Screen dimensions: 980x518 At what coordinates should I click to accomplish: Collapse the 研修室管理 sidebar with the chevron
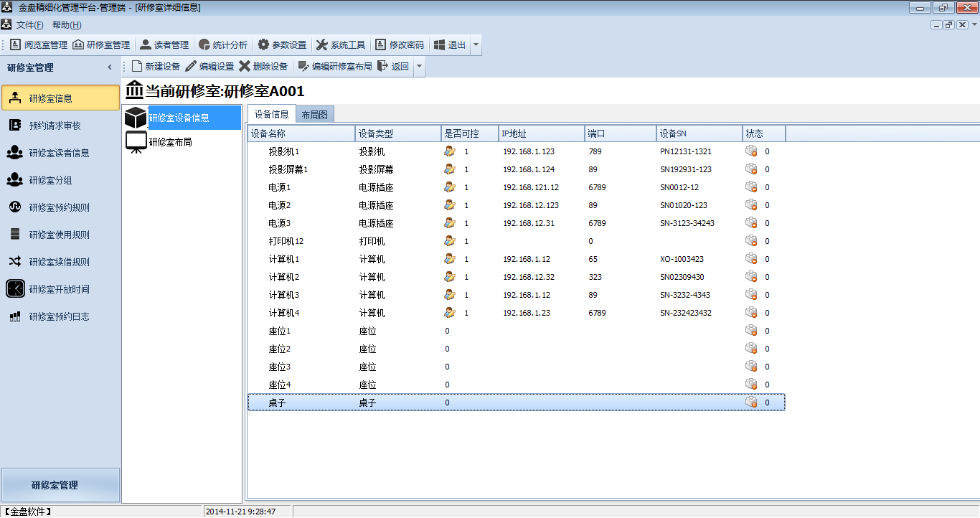[x=110, y=67]
